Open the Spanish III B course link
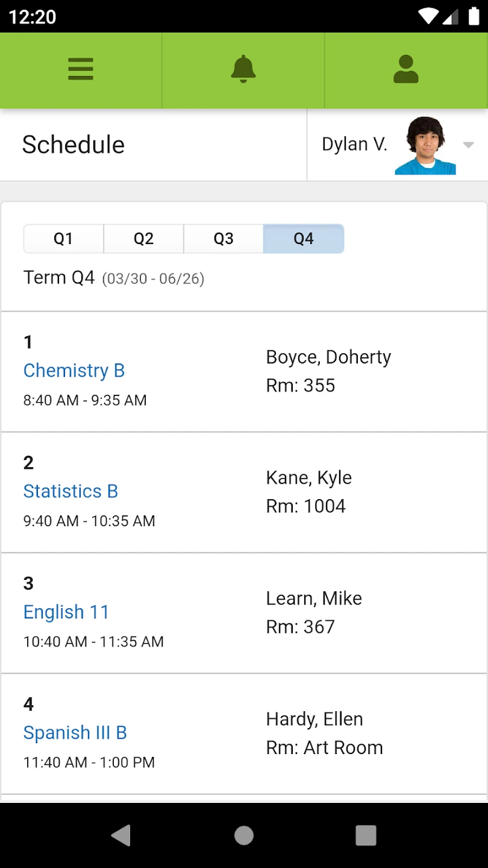The width and height of the screenshot is (488, 868). coord(75,732)
